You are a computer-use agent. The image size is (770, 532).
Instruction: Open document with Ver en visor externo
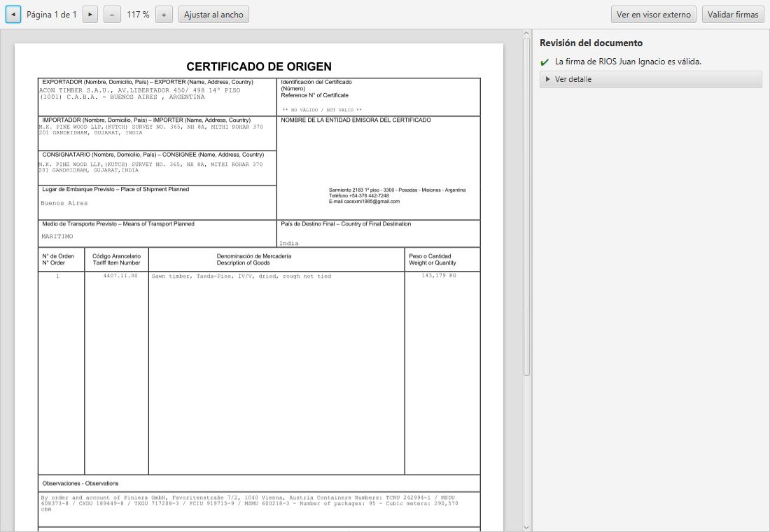coord(654,14)
